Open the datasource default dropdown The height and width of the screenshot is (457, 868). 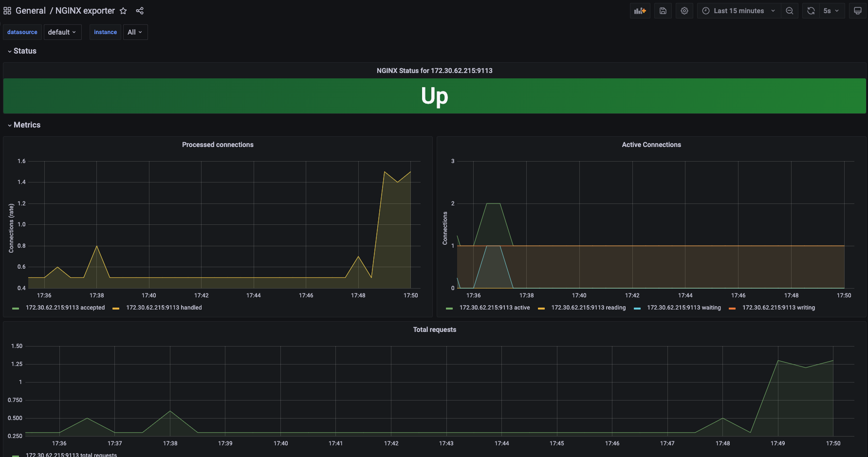click(62, 32)
